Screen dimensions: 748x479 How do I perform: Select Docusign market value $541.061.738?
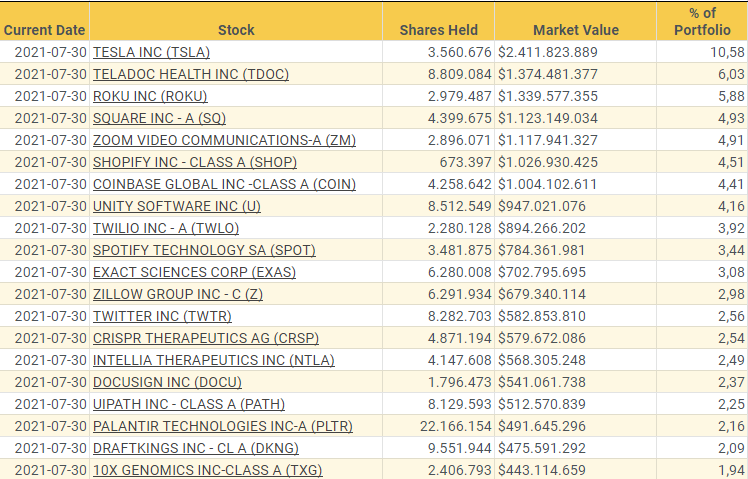click(x=541, y=381)
